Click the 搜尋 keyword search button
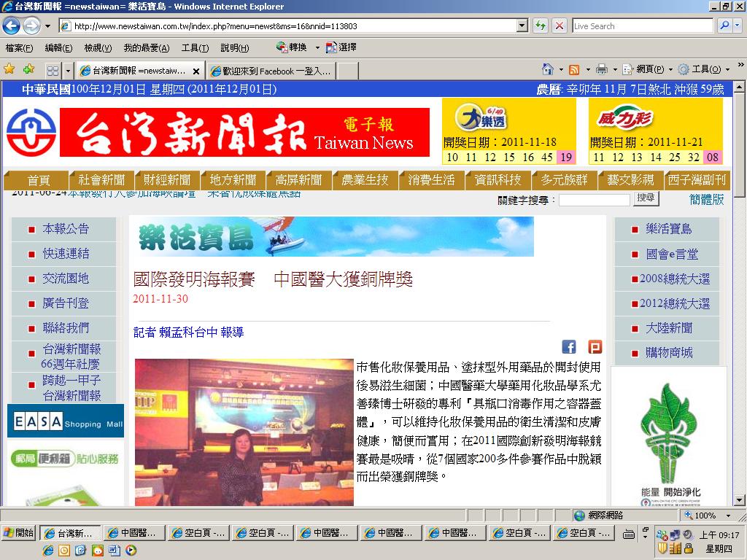The image size is (747, 560). [646, 198]
